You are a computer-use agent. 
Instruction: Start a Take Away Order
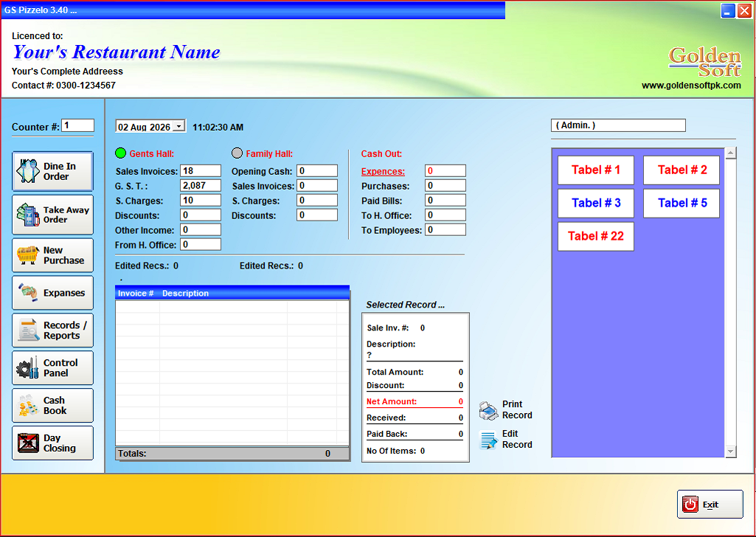click(x=52, y=215)
